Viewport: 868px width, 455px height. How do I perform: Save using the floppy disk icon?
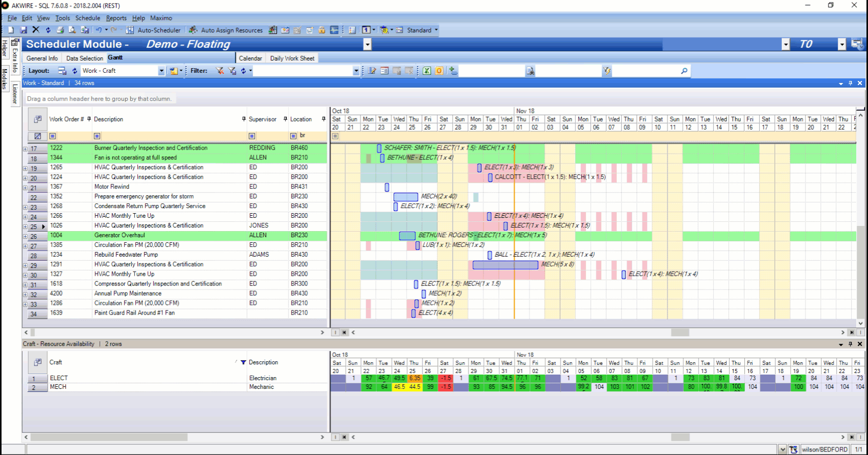pos(23,30)
